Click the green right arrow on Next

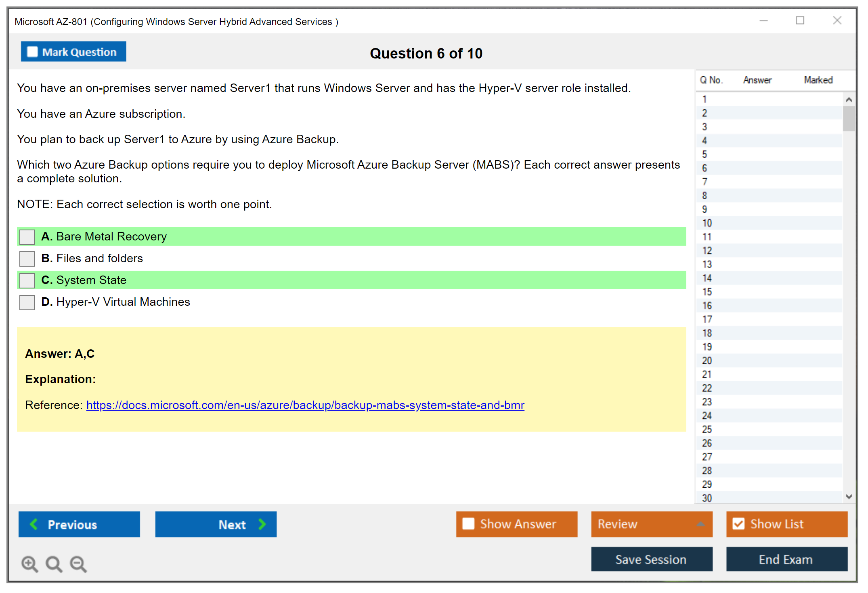262,524
